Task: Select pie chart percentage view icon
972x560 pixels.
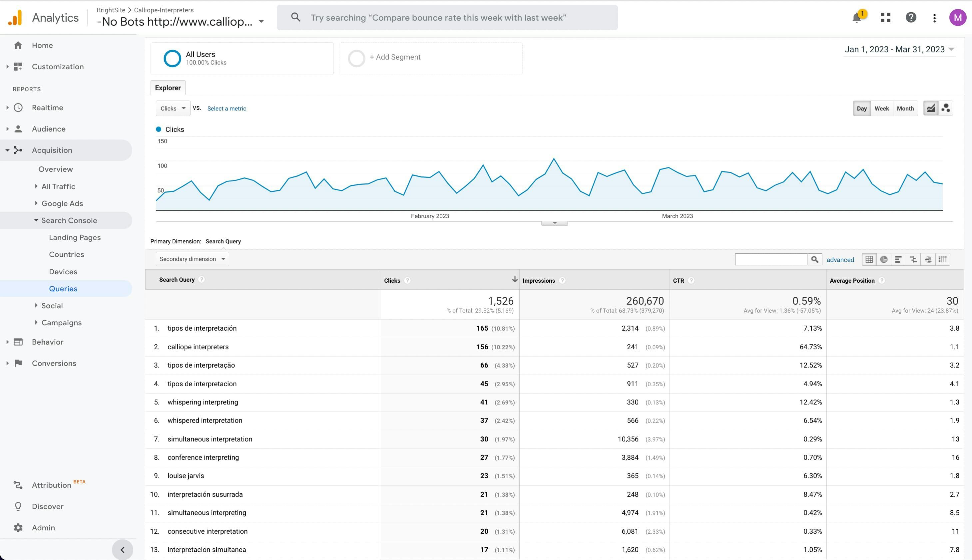Action: tap(884, 260)
